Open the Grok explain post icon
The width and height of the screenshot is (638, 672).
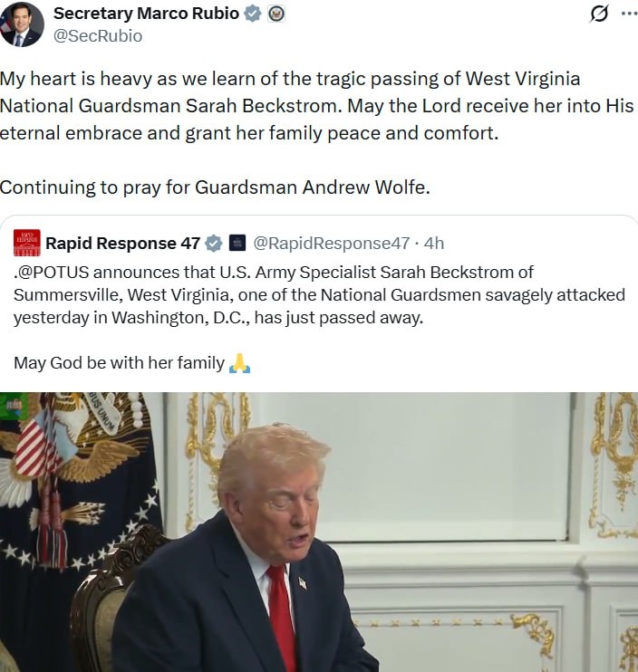pos(598,14)
